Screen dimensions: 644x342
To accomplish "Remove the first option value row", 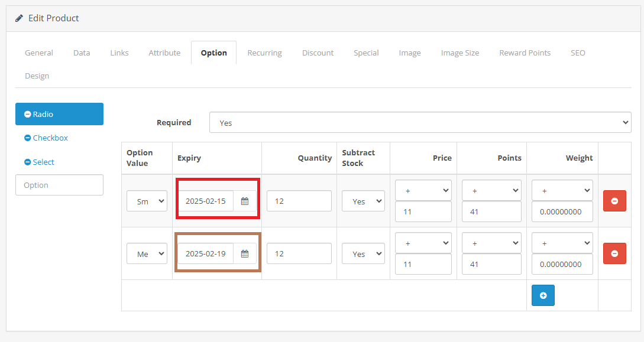I will [614, 201].
